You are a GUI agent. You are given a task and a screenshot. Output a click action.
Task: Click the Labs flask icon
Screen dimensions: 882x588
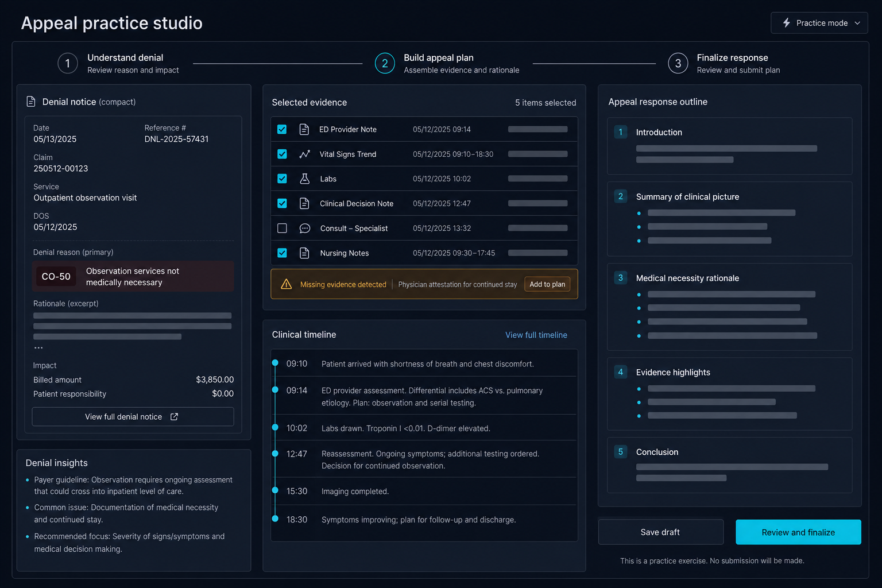pyautogui.click(x=305, y=179)
